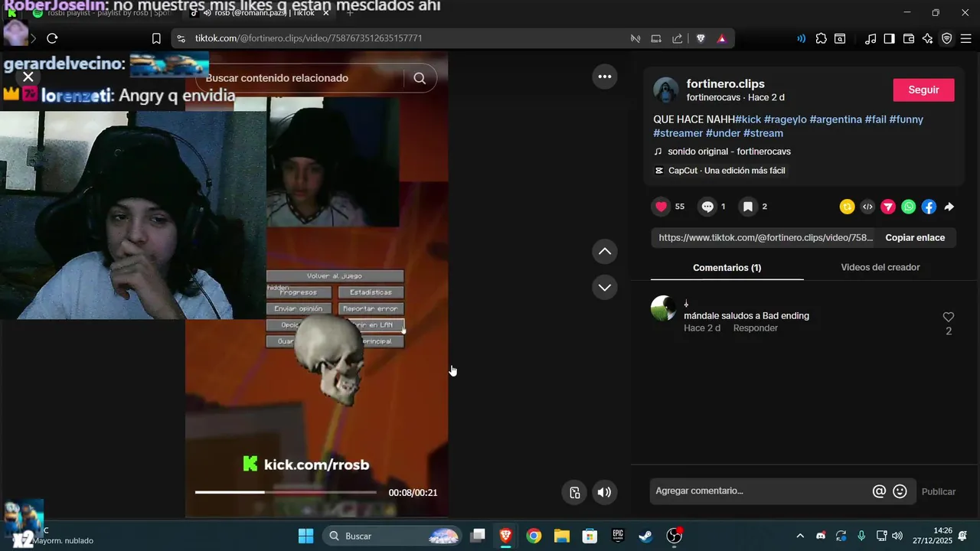980x551 pixels.
Task: Open Google Chrome from taskbar
Action: [x=534, y=536]
